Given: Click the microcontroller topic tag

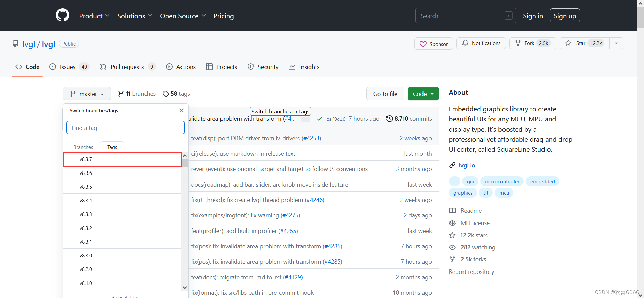Looking at the screenshot, I should 502,182.
